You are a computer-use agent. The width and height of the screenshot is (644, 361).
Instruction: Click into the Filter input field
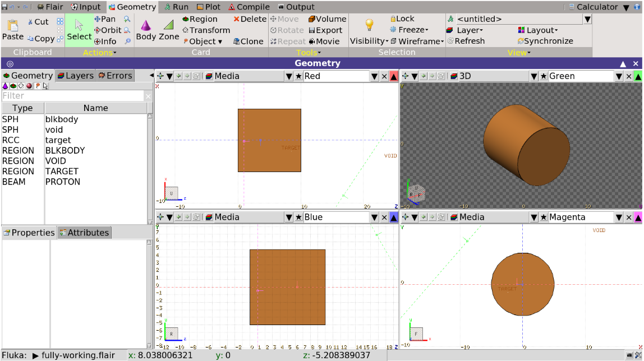pos(73,96)
